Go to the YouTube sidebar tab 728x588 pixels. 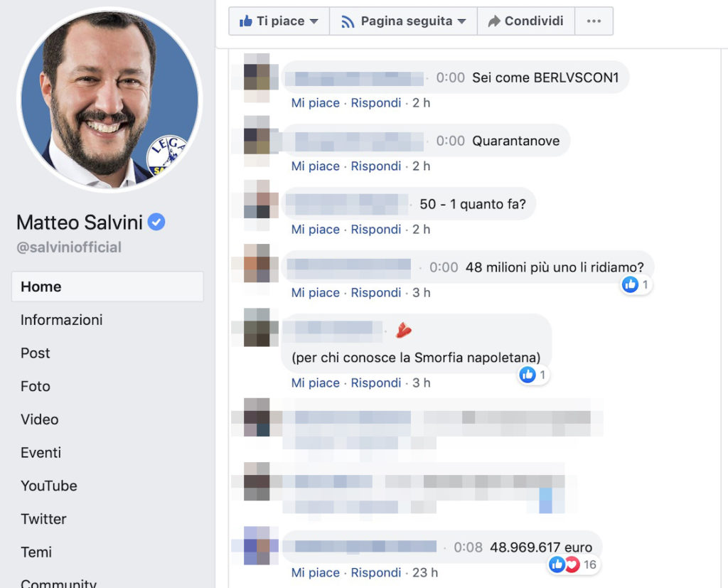point(49,486)
